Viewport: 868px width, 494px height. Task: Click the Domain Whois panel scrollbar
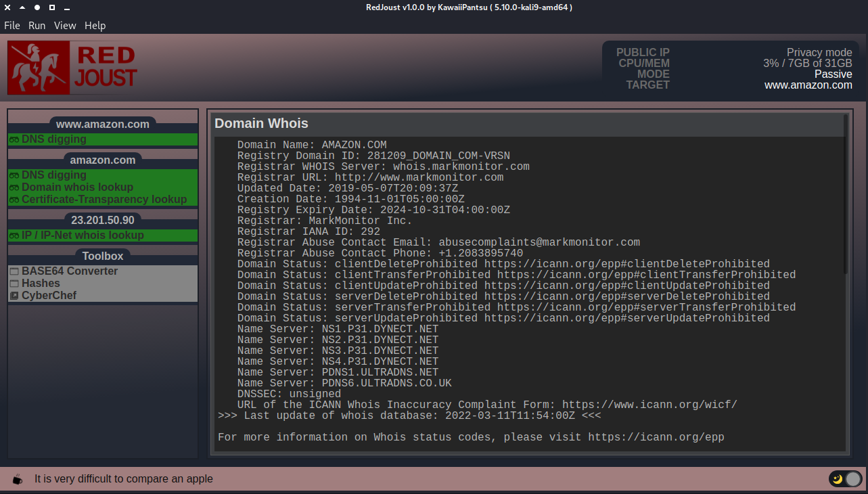pyautogui.click(x=846, y=195)
